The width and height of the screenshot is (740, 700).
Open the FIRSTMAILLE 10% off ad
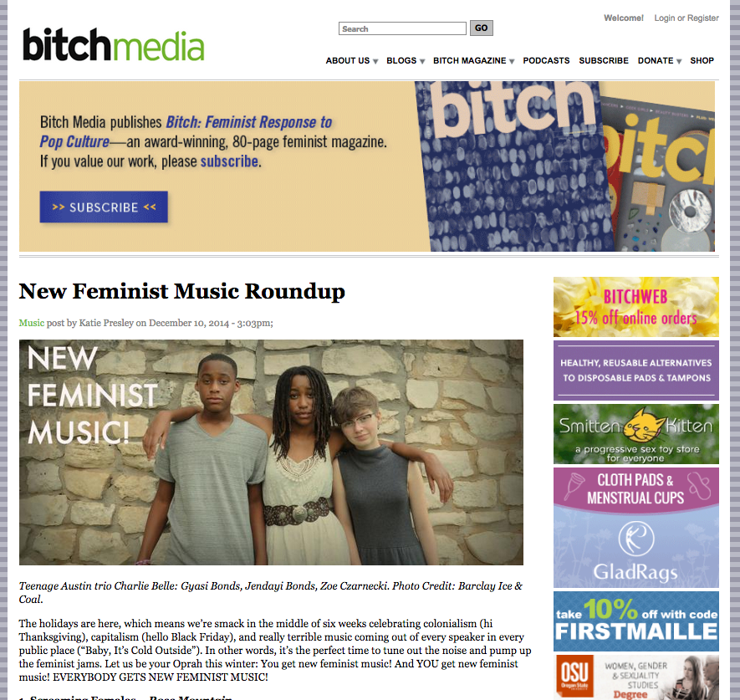coord(635,621)
